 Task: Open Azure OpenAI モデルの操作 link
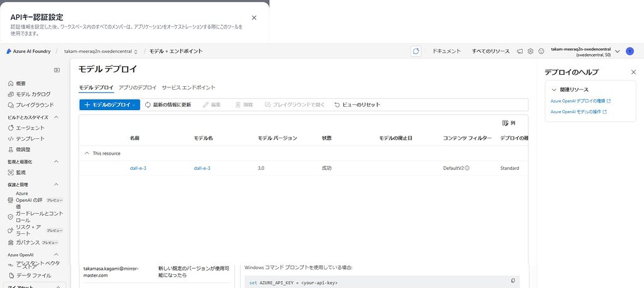(x=579, y=112)
